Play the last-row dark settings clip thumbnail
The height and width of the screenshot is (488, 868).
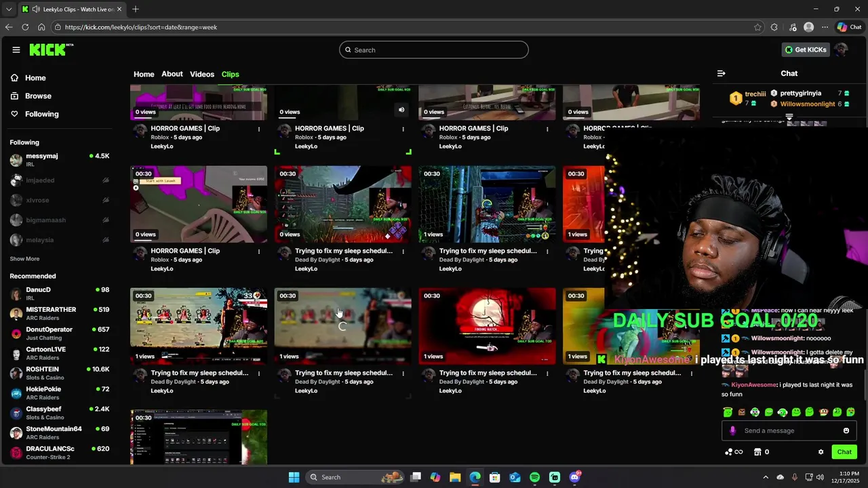click(199, 437)
